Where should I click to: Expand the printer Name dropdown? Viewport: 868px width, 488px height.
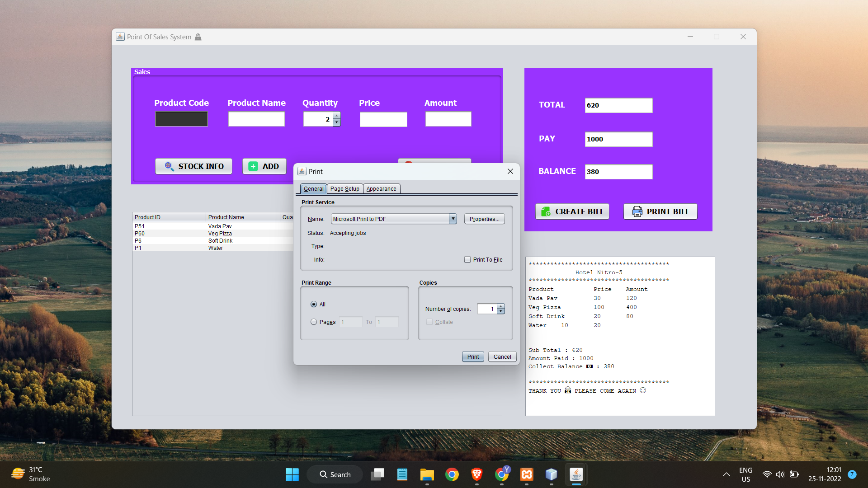click(x=453, y=219)
